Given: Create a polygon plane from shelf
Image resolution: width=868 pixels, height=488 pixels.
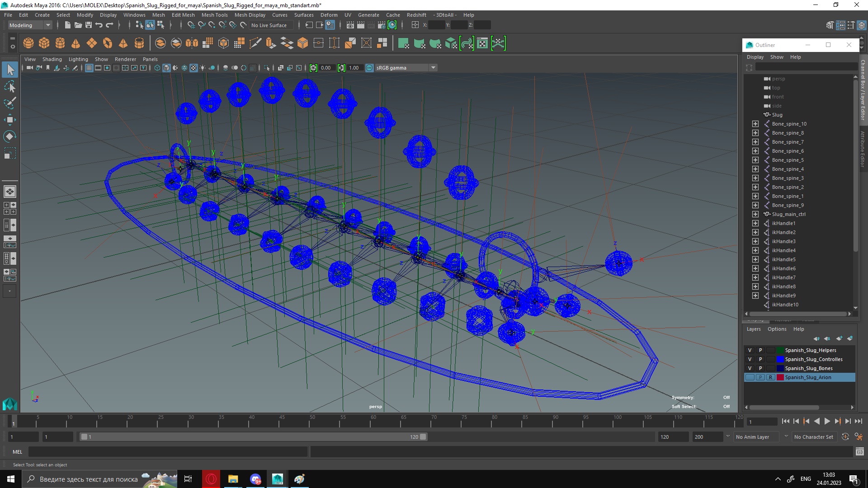Looking at the screenshot, I should point(92,43).
